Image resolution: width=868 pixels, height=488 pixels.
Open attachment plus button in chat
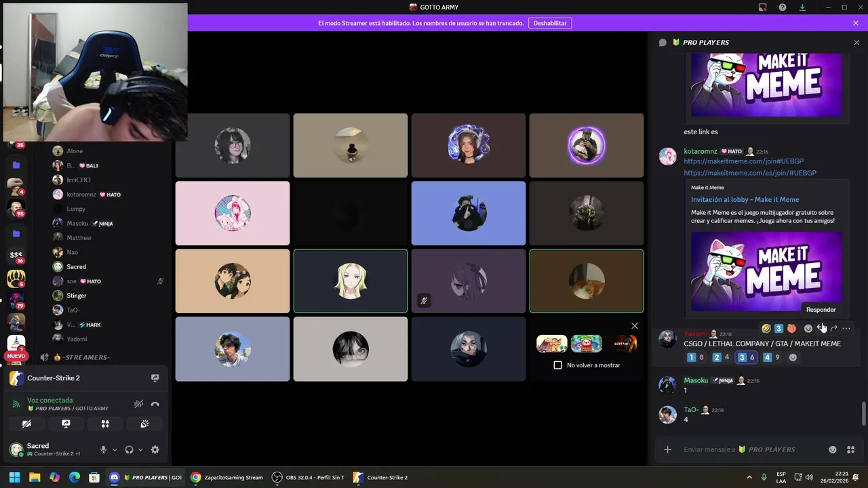(667, 449)
